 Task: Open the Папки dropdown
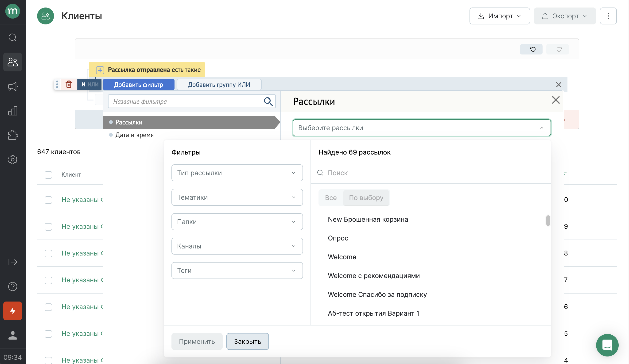(x=237, y=221)
